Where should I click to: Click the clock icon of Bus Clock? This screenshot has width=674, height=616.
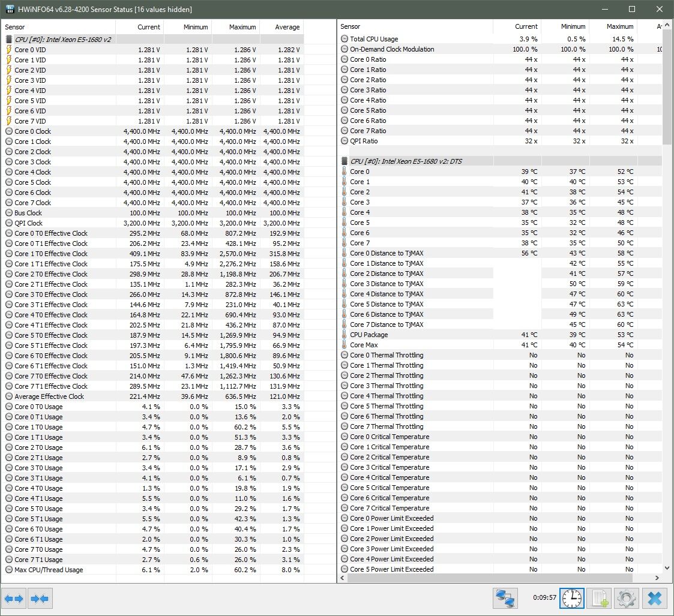(9, 213)
